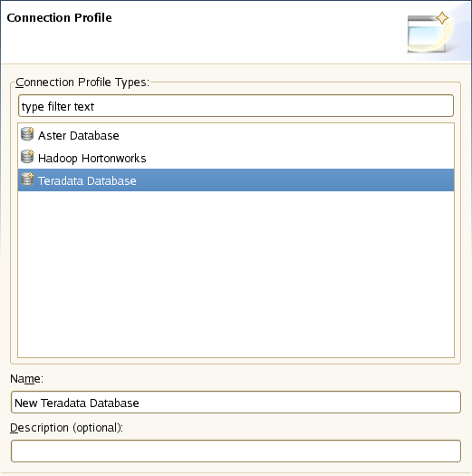This screenshot has width=472, height=476.
Task: Click empty part of highlighted Teradata row
Action: click(294, 180)
